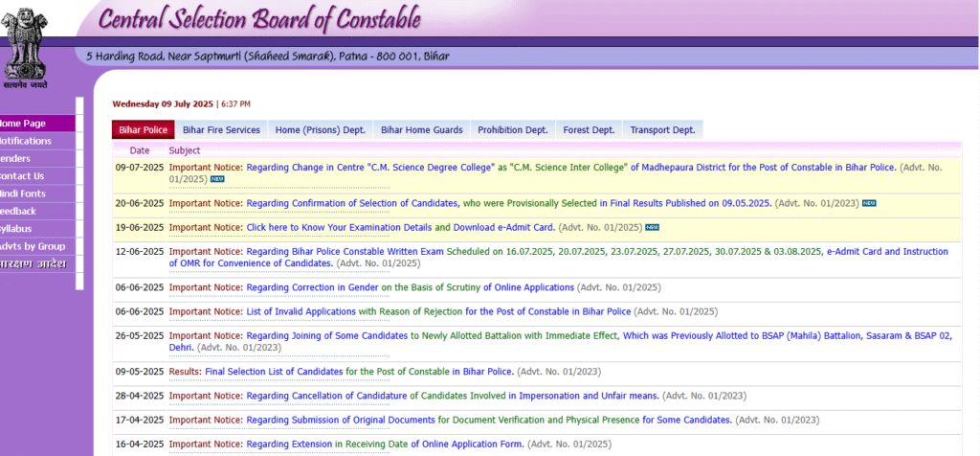Click the Date column header
Viewport: 980px width, 456px height.
(140, 150)
